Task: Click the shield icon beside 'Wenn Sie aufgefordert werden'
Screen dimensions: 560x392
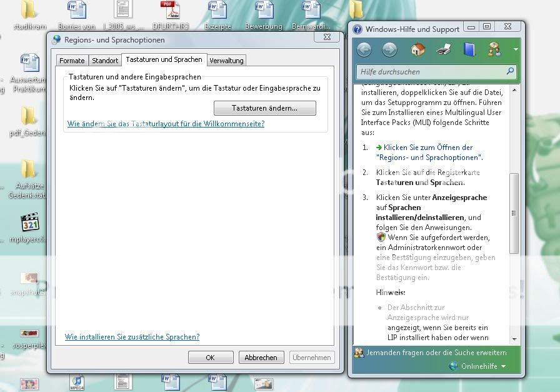Action: pyautogui.click(x=381, y=237)
